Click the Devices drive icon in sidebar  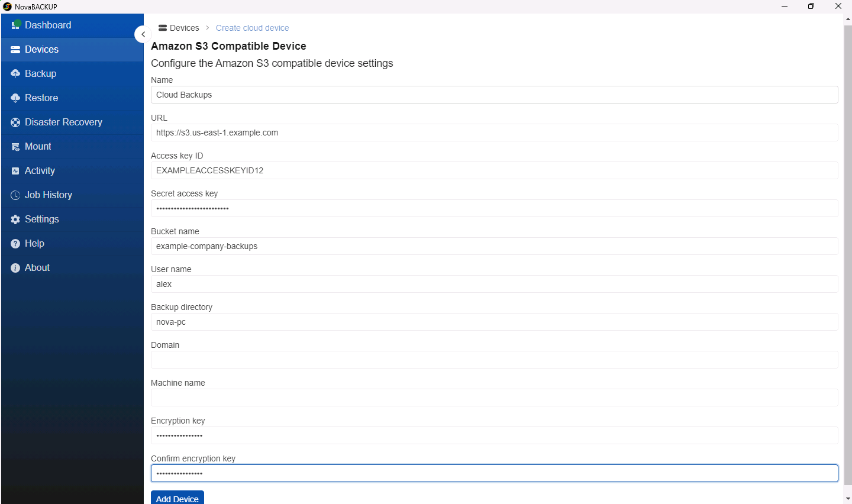tap(15, 50)
